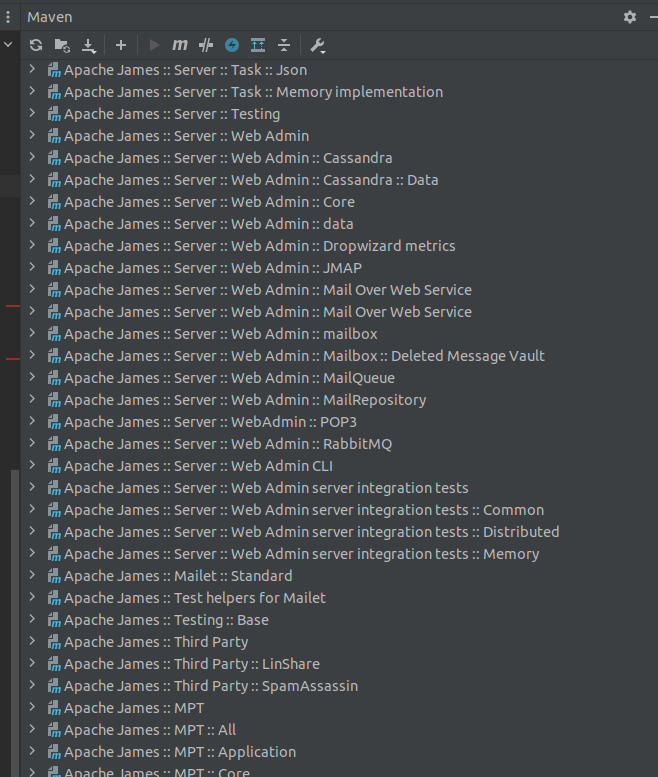Expand WebAdmin :: POP3 node

[32, 421]
